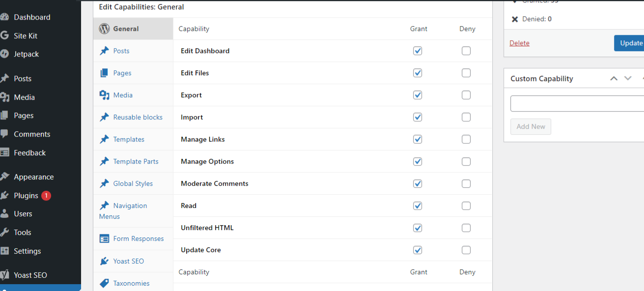The image size is (644, 291).
Task: Click the pin icon beside Posts capabilities tab
Action: tap(104, 51)
